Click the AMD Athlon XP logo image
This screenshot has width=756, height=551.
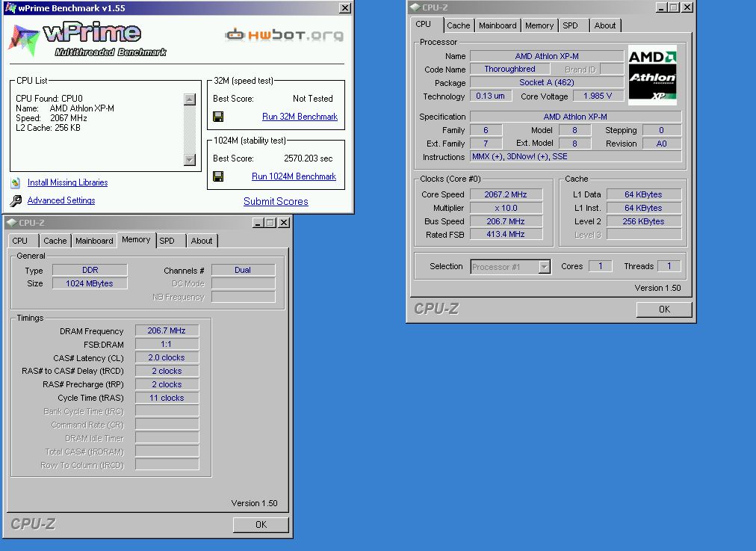652,76
